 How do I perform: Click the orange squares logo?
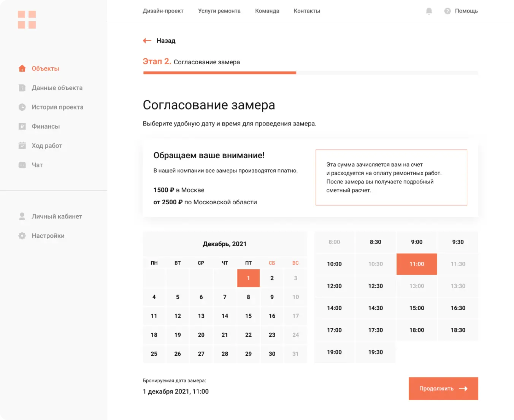coord(27,19)
